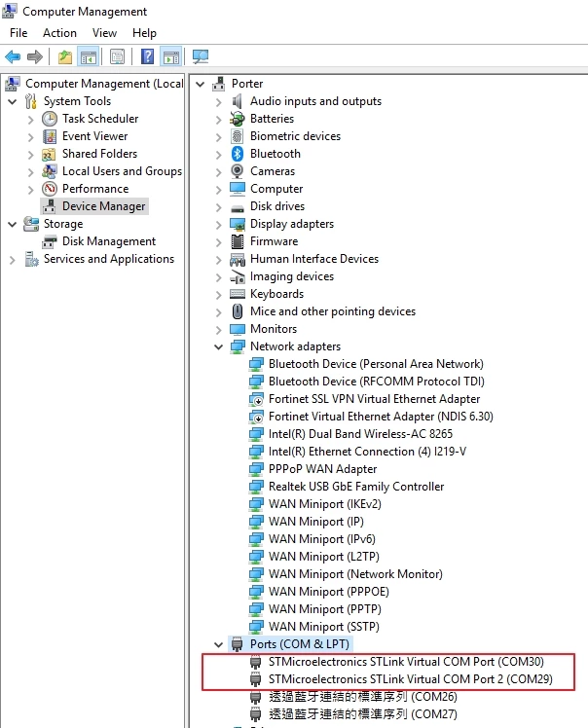Viewport: 588px width, 728px height.
Task: Open the blue question mark Help icon
Action: [x=147, y=56]
